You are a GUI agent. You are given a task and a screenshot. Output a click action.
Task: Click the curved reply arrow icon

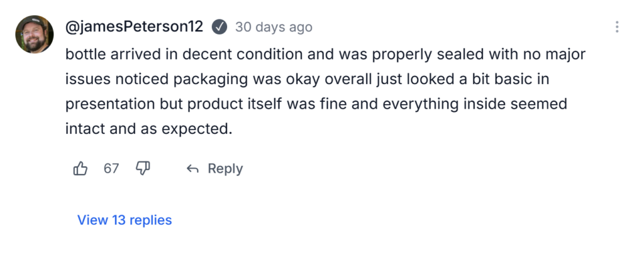tap(193, 169)
